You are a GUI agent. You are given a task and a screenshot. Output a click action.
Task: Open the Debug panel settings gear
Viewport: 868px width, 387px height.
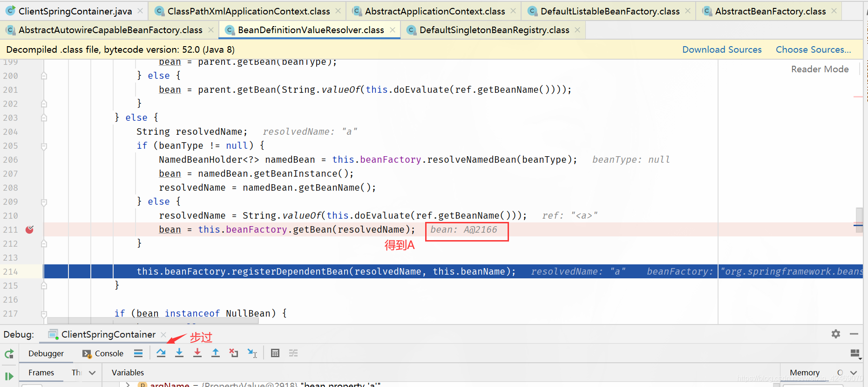point(836,334)
